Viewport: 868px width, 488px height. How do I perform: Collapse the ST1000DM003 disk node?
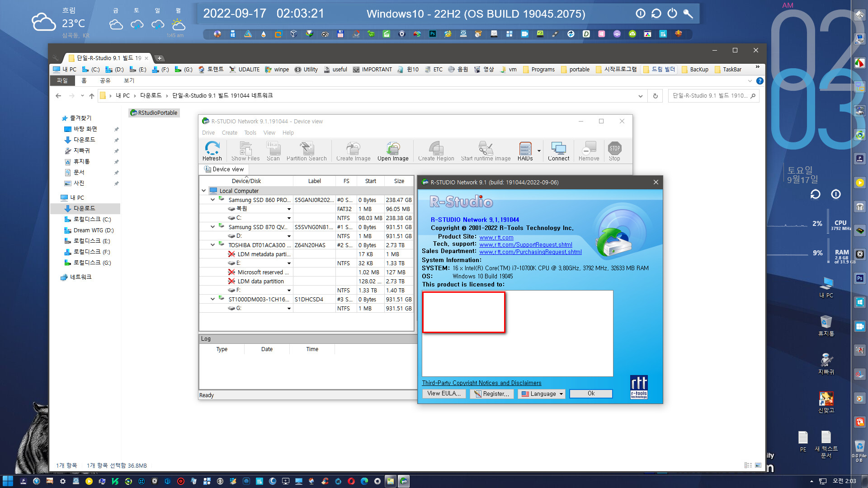pos(212,299)
